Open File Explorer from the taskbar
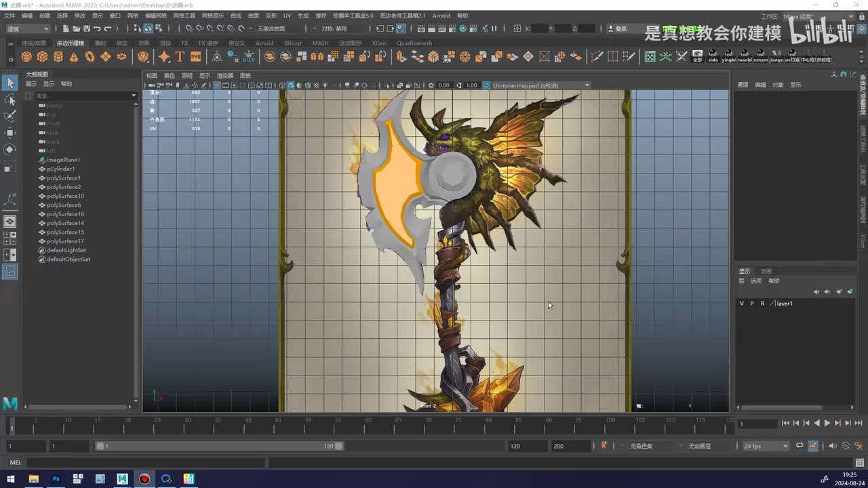This screenshot has height=488, width=868. (33, 479)
